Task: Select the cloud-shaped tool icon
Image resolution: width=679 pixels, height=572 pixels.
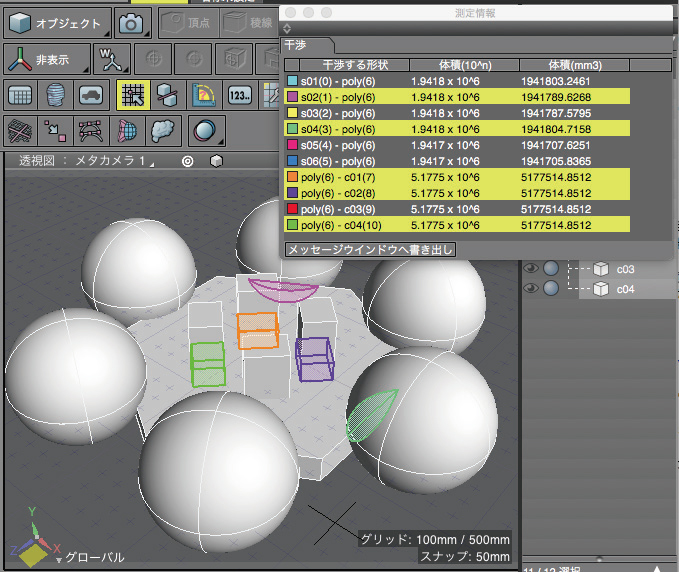Action: 164,130
